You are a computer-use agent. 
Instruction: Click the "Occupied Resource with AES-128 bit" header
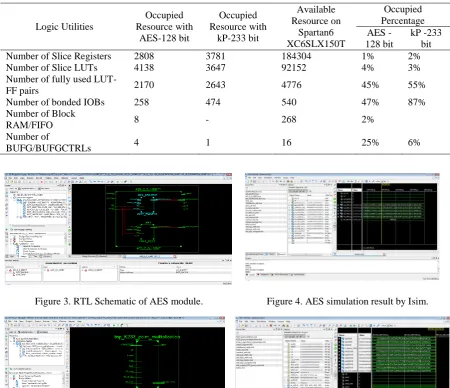coord(164,27)
